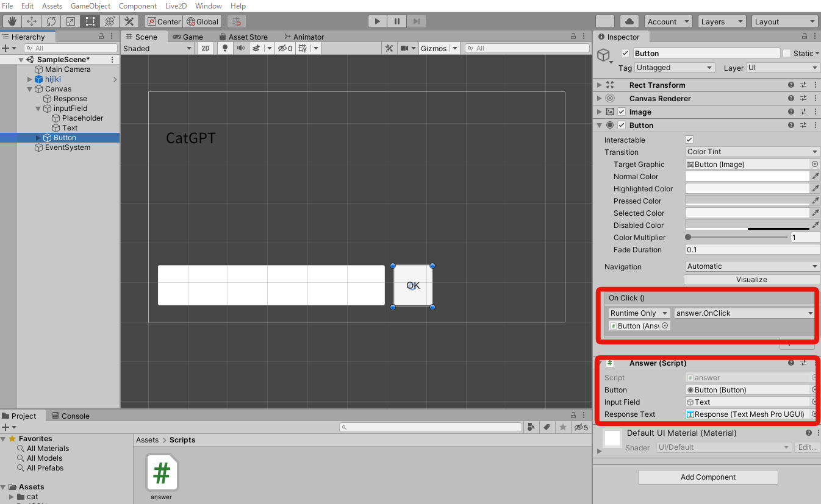
Task: Open the GameObject menu
Action: (90, 5)
